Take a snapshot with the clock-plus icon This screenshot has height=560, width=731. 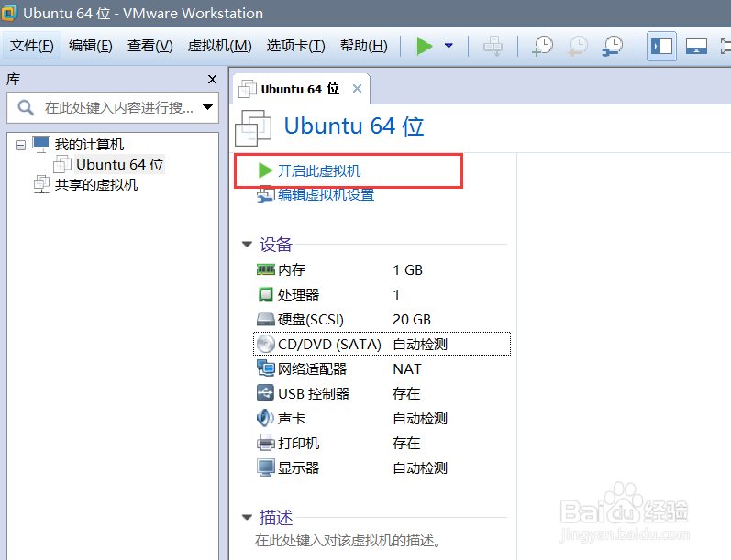[x=542, y=46]
